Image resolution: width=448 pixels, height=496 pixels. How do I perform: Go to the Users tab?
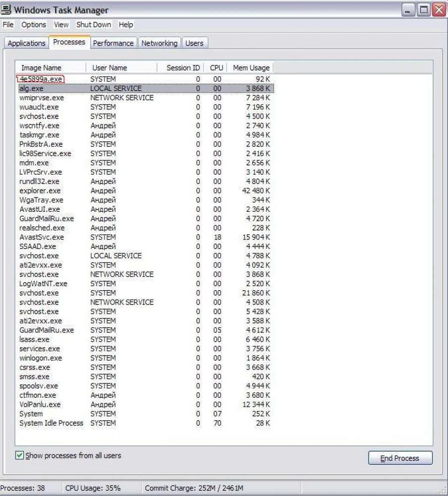coord(194,43)
